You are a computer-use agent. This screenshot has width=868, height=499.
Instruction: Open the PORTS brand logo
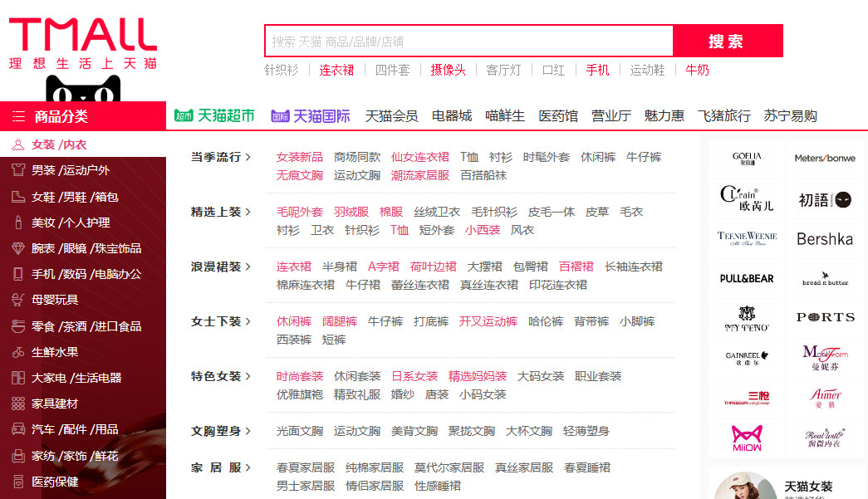pos(825,318)
